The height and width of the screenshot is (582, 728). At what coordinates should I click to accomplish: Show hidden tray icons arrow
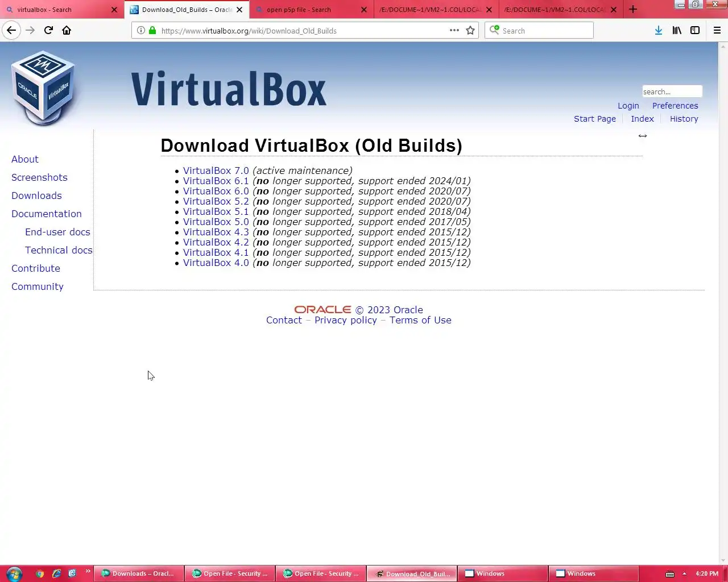tap(684, 573)
